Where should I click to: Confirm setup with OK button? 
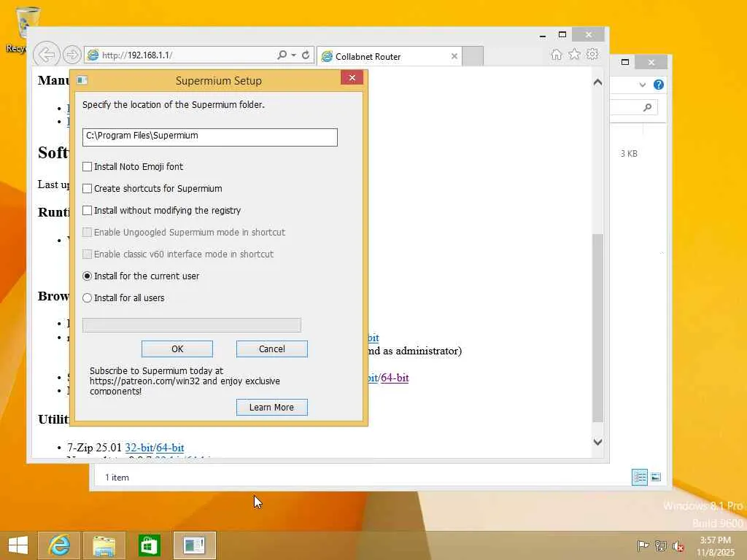click(x=177, y=349)
